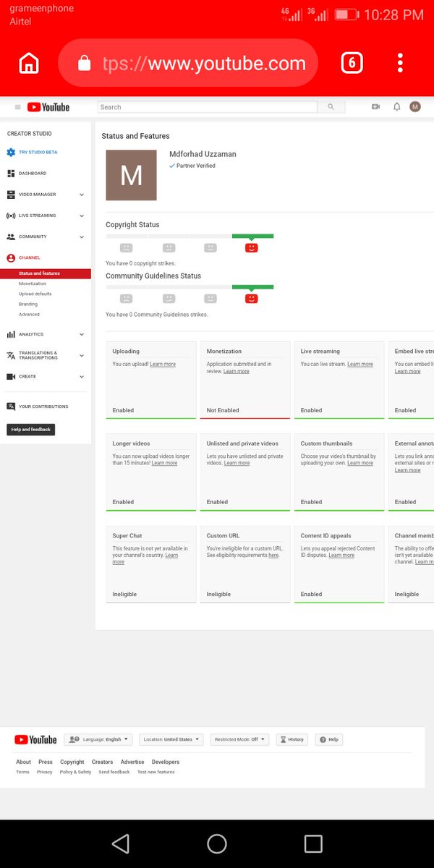This screenshot has height=868, width=434.
Task: Tap the browser address bar URL
Action: click(204, 64)
